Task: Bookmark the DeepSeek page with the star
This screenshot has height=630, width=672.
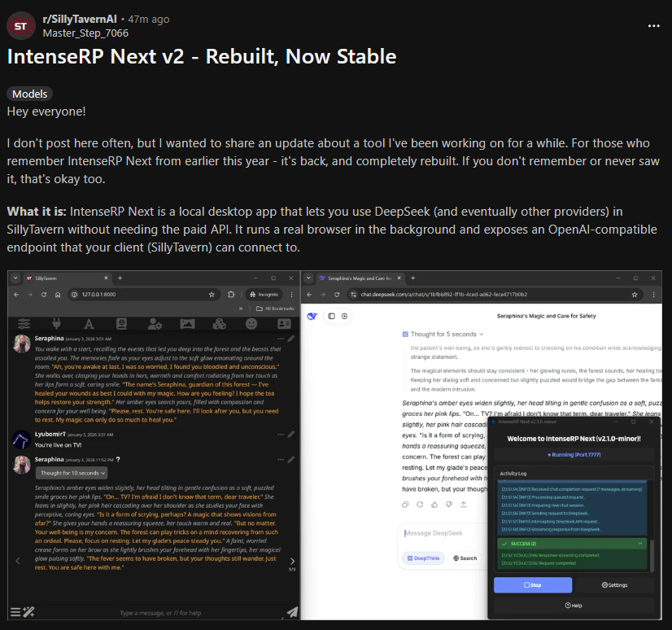Action: click(x=635, y=295)
